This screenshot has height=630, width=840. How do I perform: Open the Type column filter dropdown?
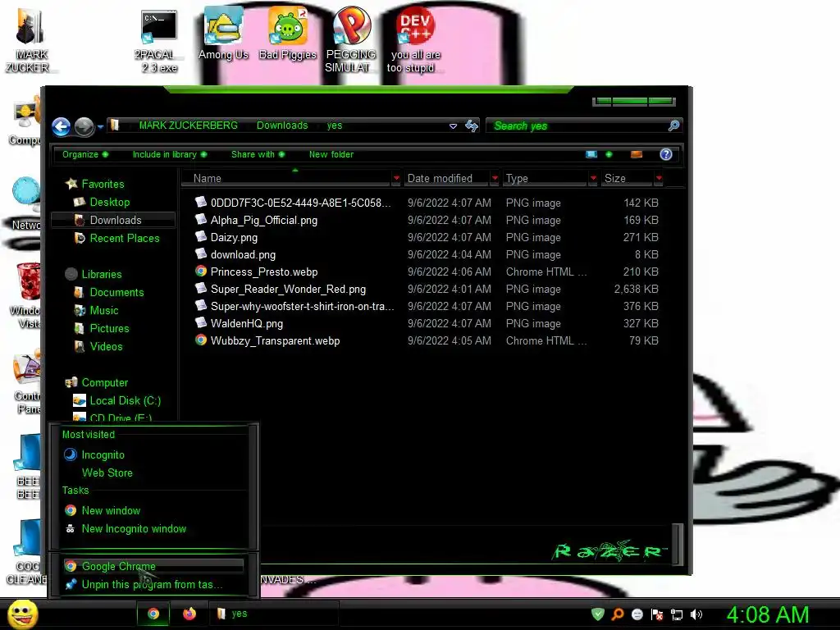(593, 178)
